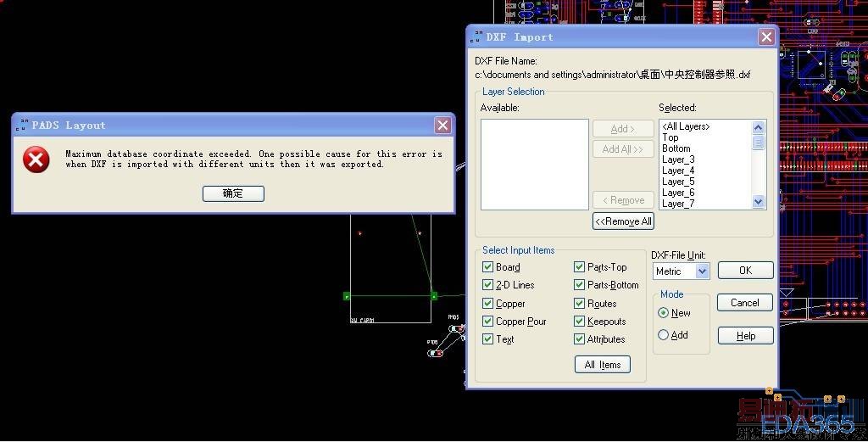
Task: Toggle the Routes checkbox
Action: 579,303
